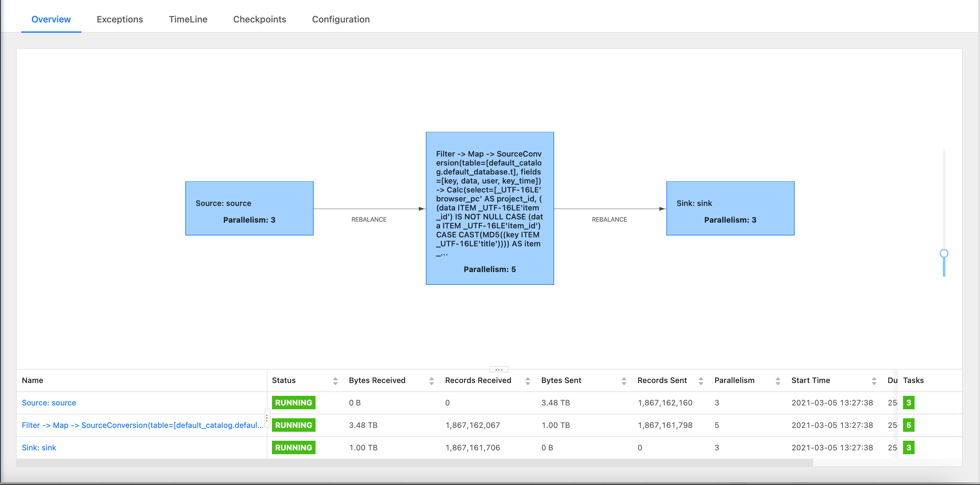
Task: Sort by Start Time arrows
Action: [x=874, y=381]
